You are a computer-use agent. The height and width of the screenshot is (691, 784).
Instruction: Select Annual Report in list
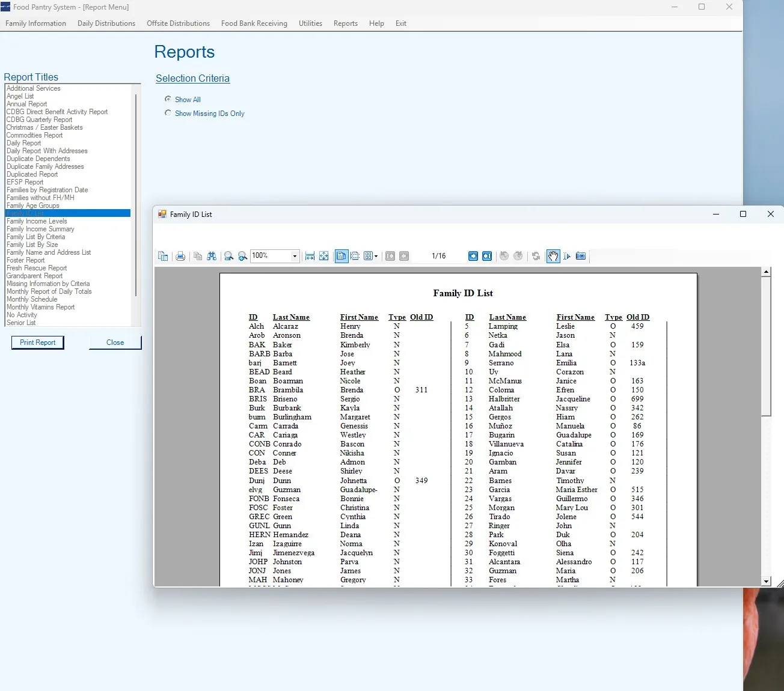[67, 104]
